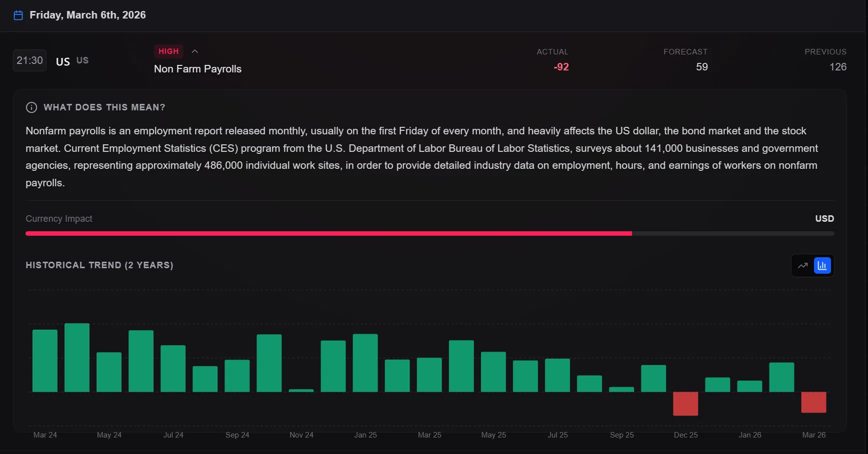Click the Non Farm Payrolls event title
This screenshot has width=868, height=454.
click(x=197, y=69)
